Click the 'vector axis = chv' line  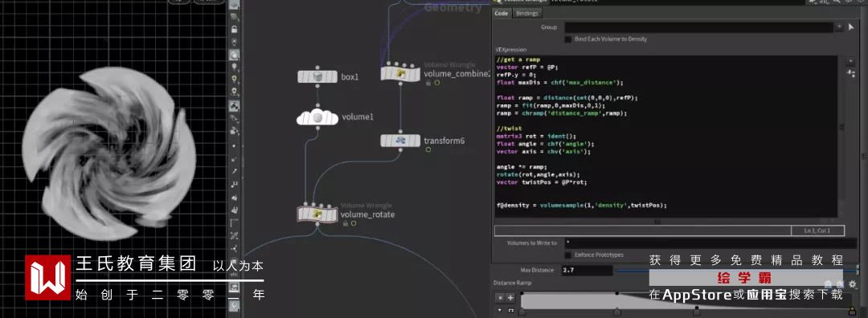click(x=543, y=151)
